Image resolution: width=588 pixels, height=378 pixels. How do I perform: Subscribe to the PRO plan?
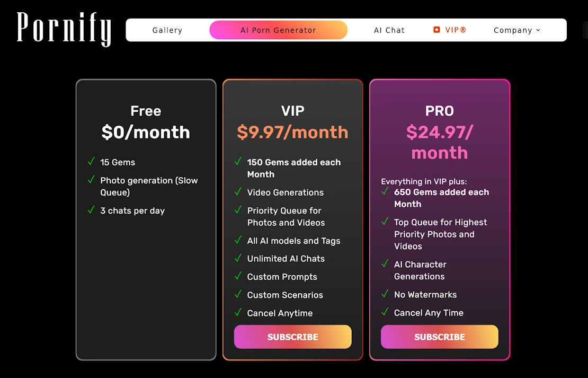click(x=440, y=337)
